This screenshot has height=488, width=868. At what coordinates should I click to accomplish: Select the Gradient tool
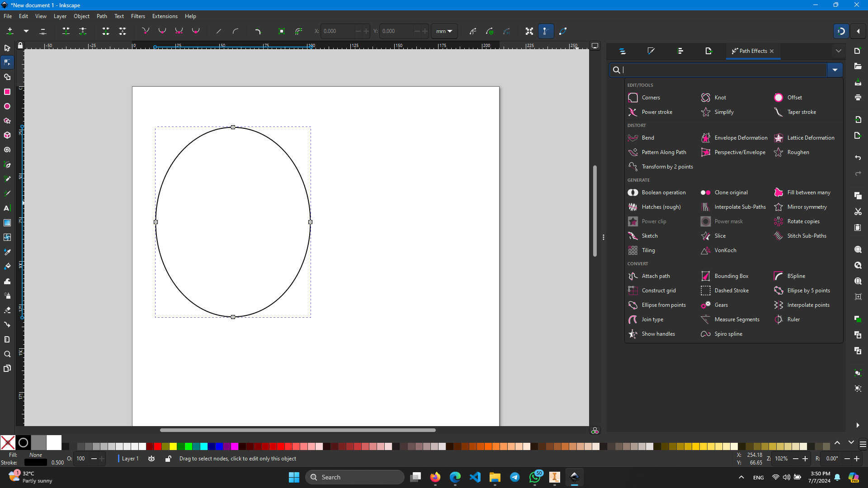[7, 223]
